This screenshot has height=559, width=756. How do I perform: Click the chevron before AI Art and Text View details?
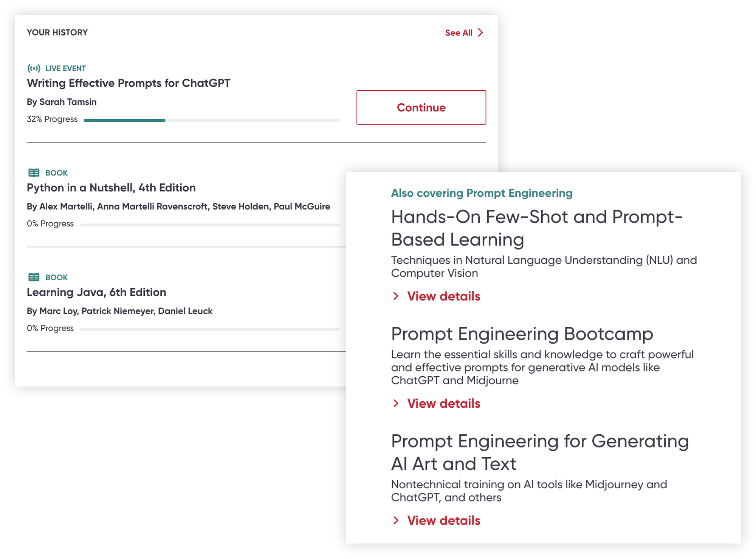tap(396, 520)
